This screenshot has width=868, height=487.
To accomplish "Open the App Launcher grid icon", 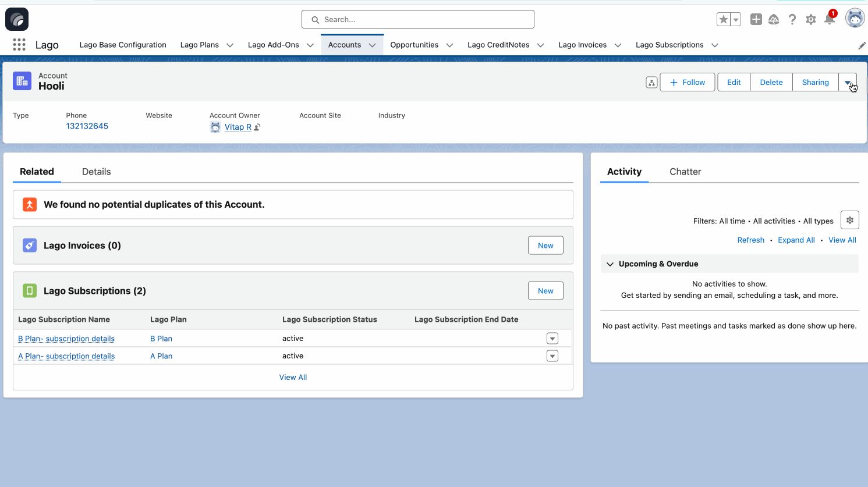I will (x=19, y=45).
